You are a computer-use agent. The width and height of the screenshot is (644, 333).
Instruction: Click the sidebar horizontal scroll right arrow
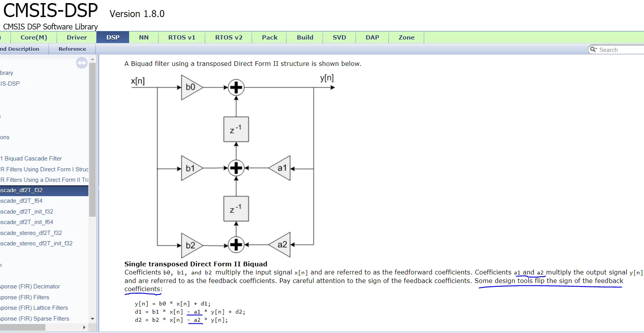[x=84, y=328]
